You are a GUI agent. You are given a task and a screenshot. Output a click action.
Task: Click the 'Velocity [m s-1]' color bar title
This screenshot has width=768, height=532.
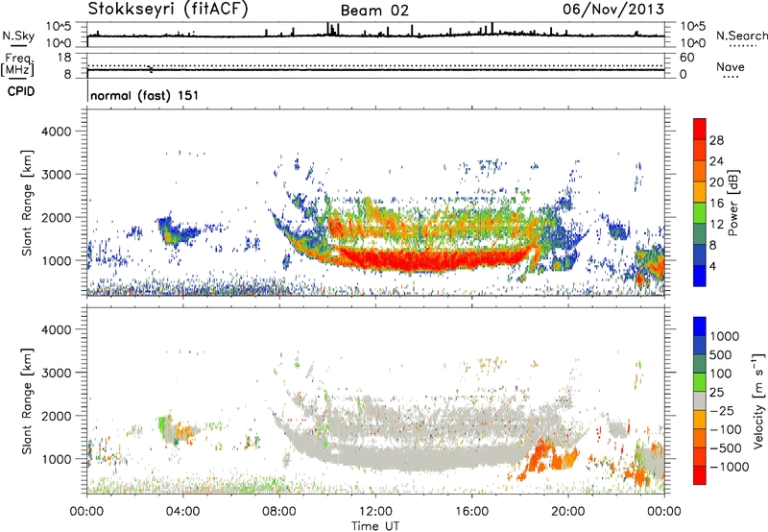759,400
